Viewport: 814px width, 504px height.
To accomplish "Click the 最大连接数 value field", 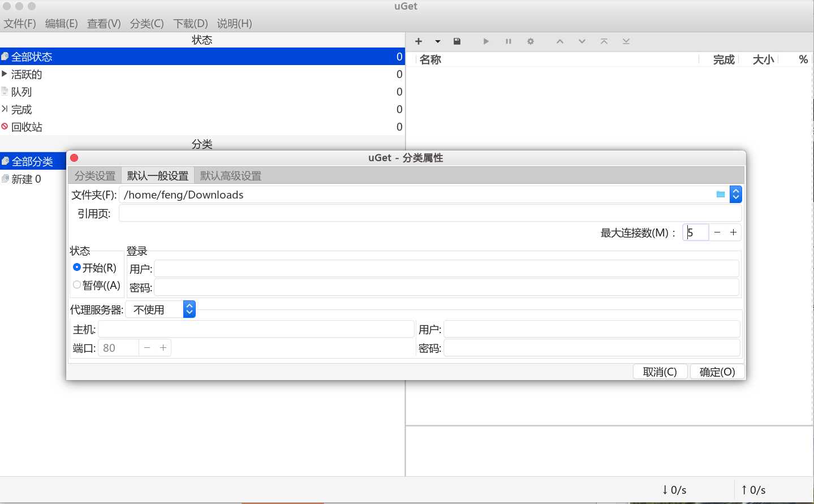I will pyautogui.click(x=696, y=232).
